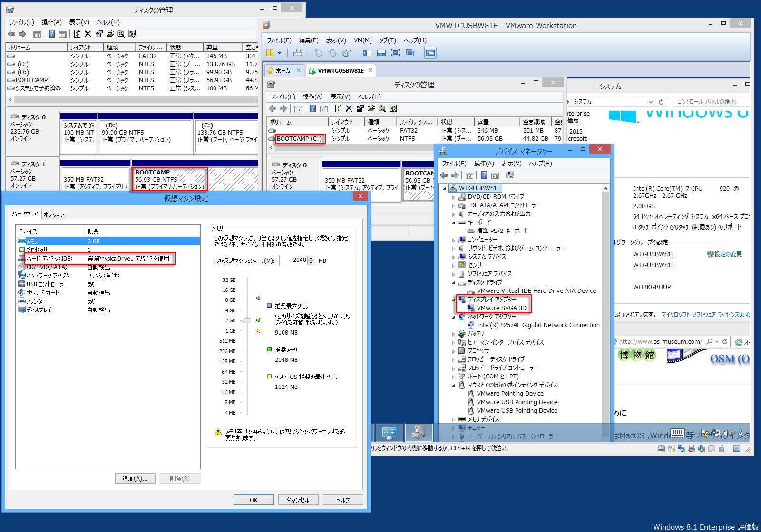
Task: Open the VM(M) menu in VMware Workstation
Action: (x=362, y=40)
